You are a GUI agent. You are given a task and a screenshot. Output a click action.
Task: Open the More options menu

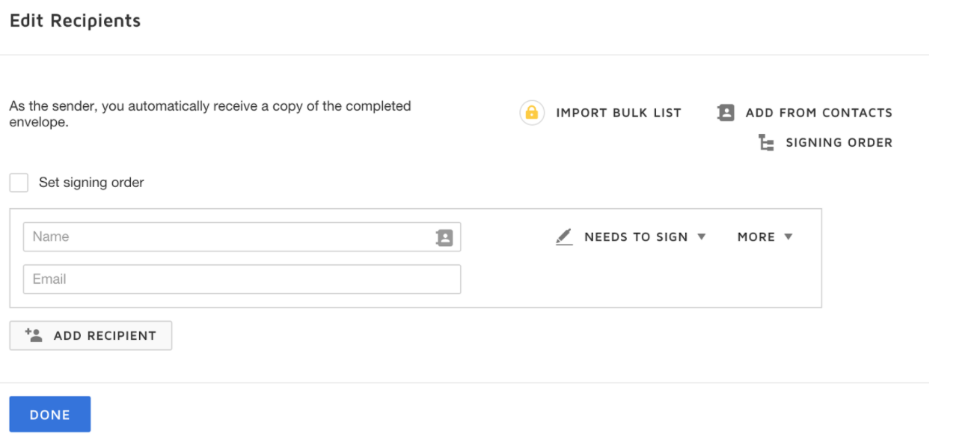tap(765, 237)
